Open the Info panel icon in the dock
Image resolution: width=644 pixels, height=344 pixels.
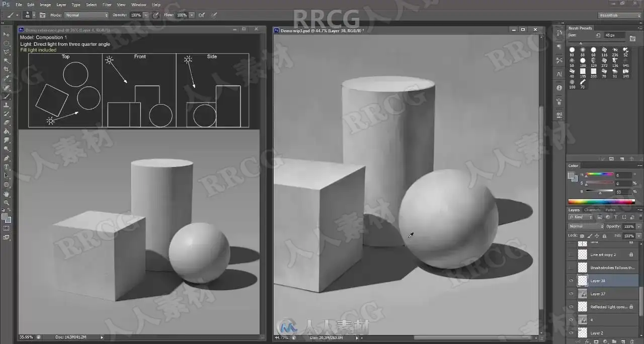(x=559, y=88)
